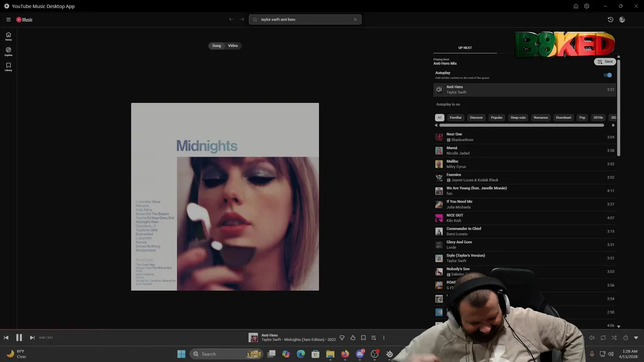Navigate back with left arrow

[231, 20]
